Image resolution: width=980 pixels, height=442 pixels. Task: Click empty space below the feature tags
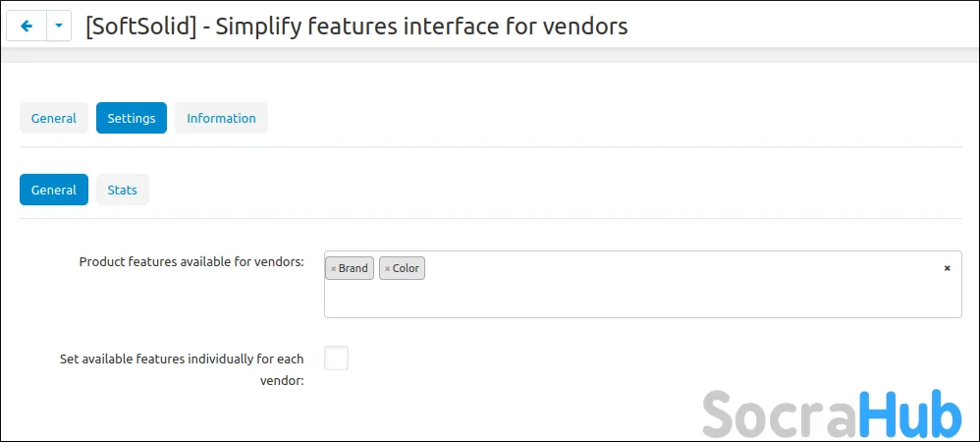tap(638, 301)
